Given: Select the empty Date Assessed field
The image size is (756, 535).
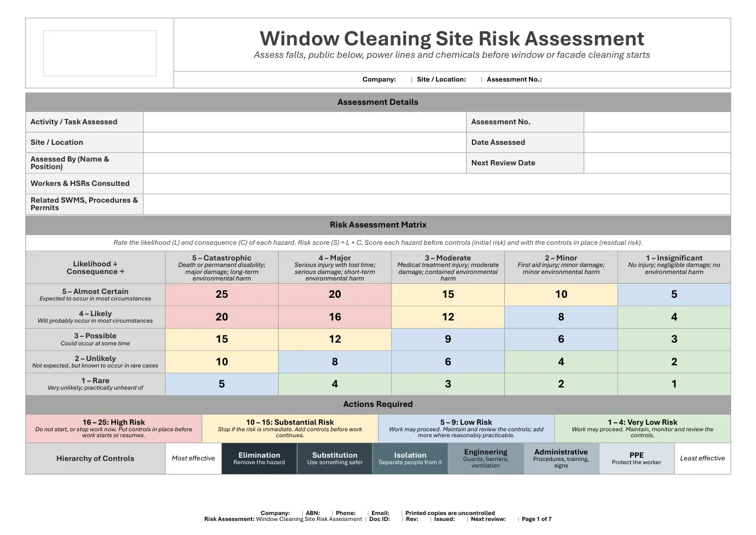Looking at the screenshot, I should 657,143.
